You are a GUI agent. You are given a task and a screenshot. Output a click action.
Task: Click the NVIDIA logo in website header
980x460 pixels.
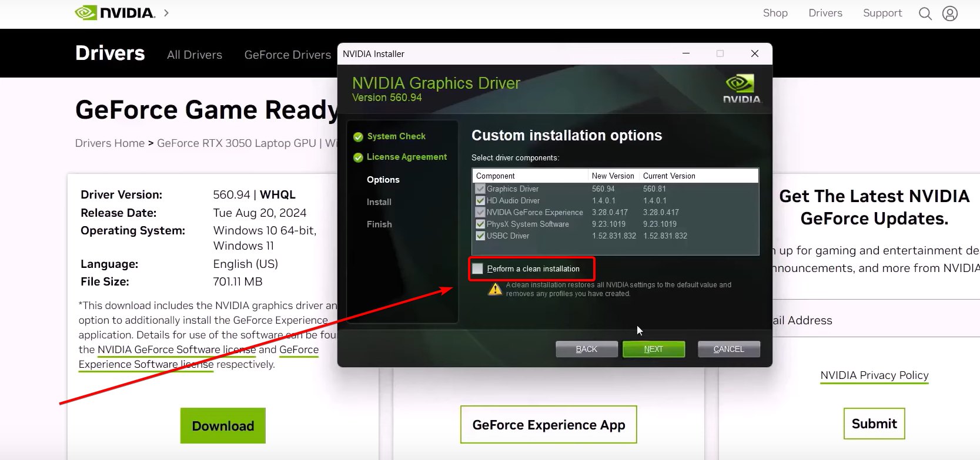pyautogui.click(x=115, y=13)
